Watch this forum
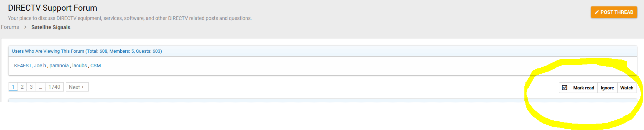 pyautogui.click(x=627, y=88)
